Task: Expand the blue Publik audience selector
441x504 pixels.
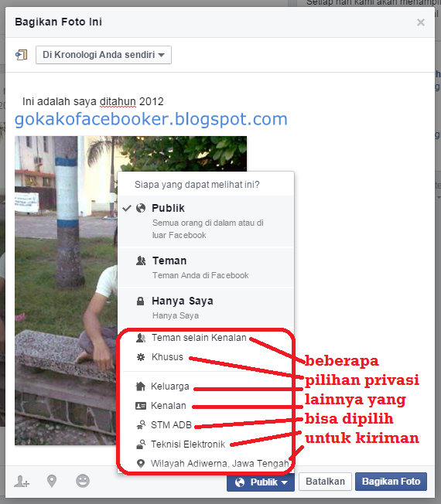Action: pyautogui.click(x=261, y=482)
